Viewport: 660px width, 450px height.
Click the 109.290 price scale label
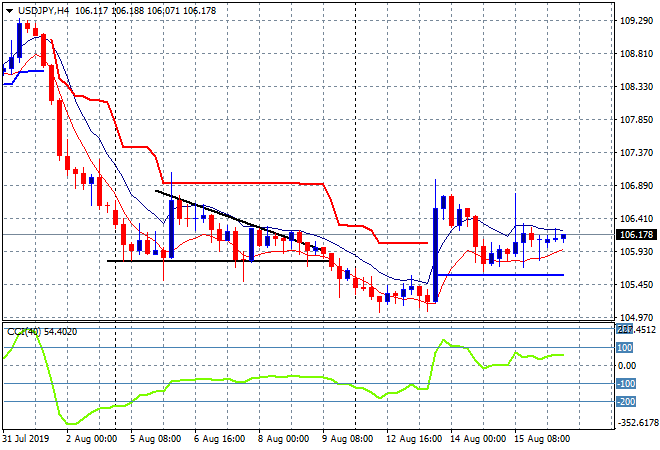click(637, 21)
